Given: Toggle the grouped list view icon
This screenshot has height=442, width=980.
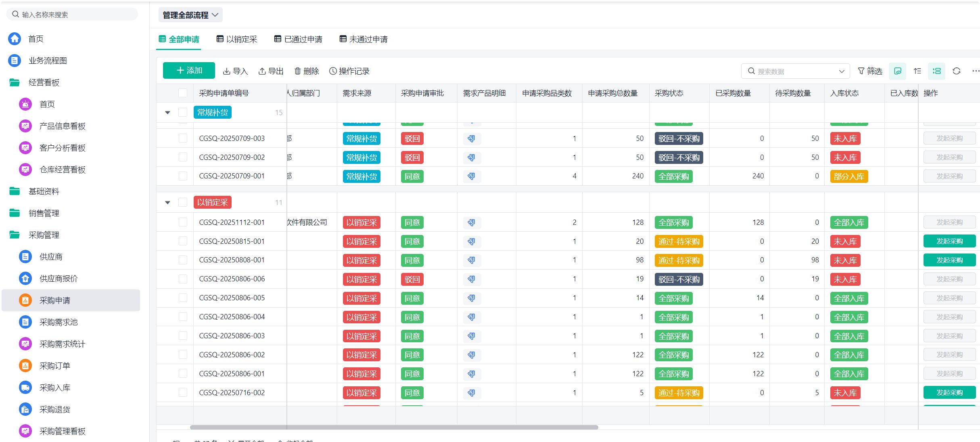Looking at the screenshot, I should (x=936, y=71).
